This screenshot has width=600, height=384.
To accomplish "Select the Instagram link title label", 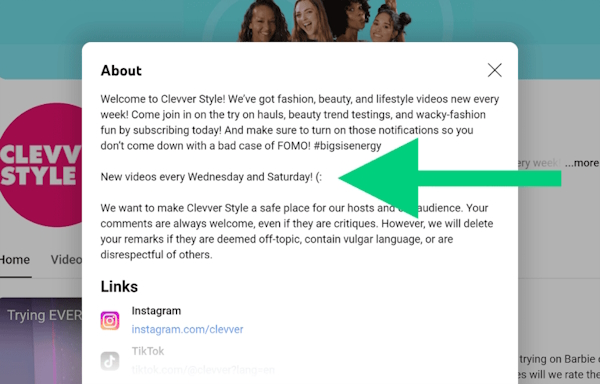I will (156, 311).
